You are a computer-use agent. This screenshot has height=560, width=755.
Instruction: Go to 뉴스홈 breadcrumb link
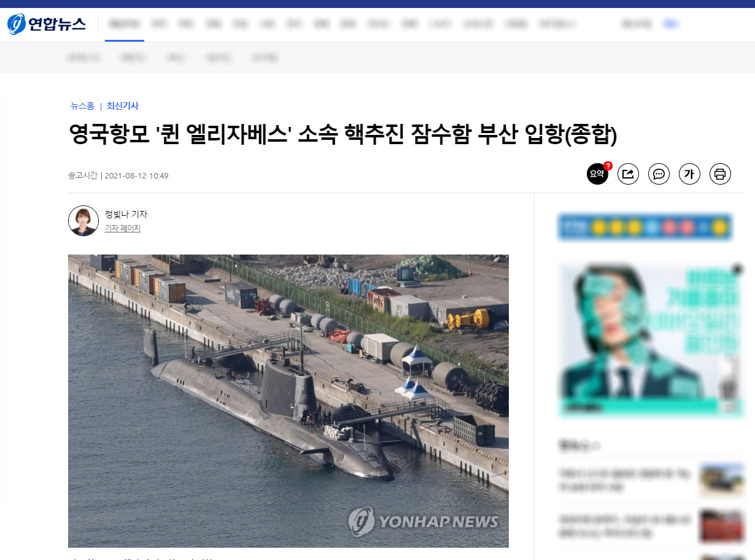pos(82,106)
